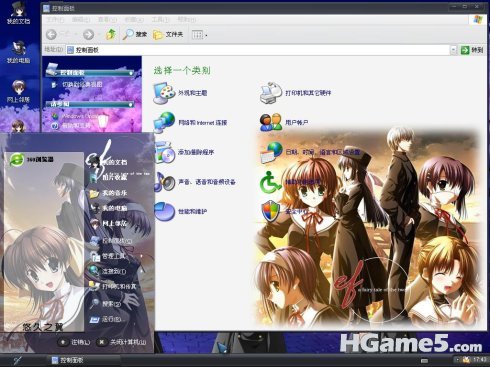This screenshot has height=367, width=490.
Task: Open the 编辑(E) menu
Action: (81, 20)
